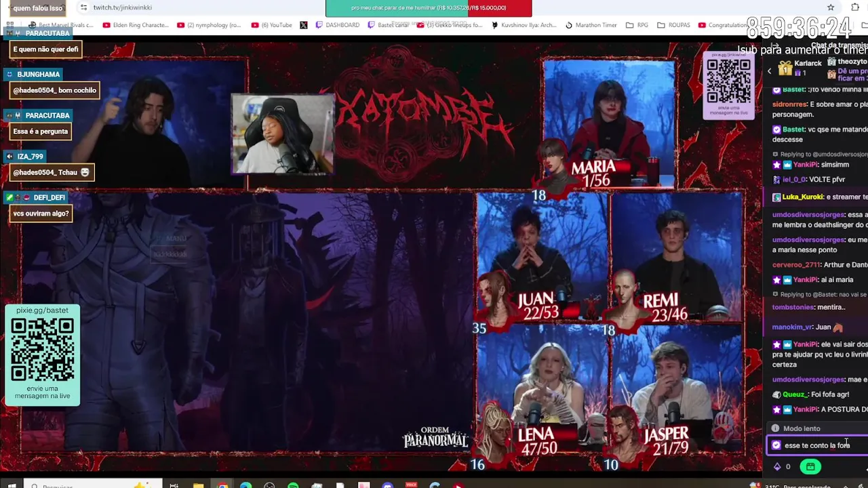Open the bits icon below chat

tap(776, 466)
